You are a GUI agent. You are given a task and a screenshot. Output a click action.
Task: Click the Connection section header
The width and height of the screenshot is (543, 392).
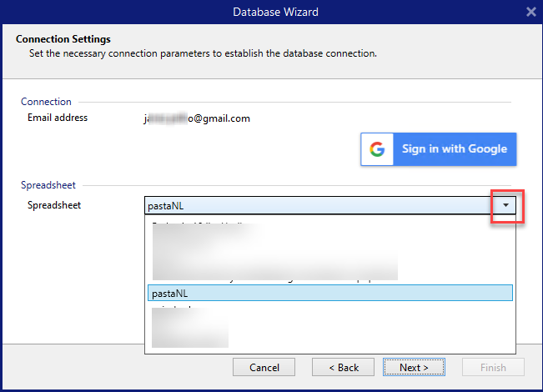[x=46, y=102]
